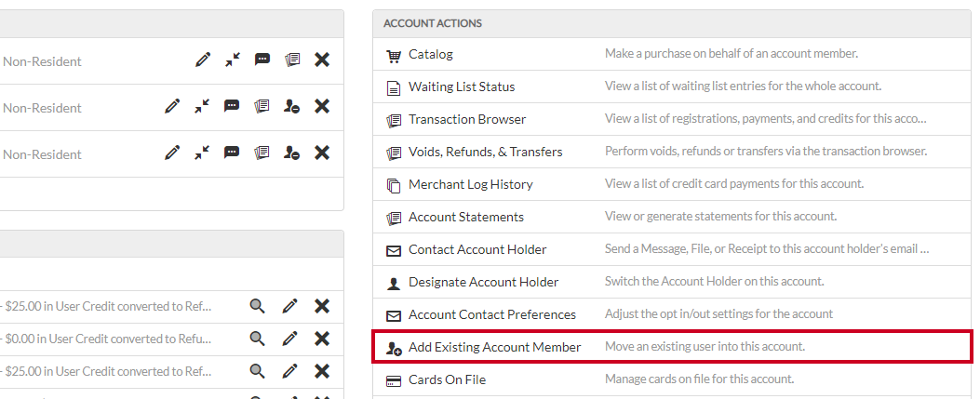Viewport: 980px width, 399px height.
Task: View details magnifier for the $0.00 User Credit row
Action: tap(258, 339)
